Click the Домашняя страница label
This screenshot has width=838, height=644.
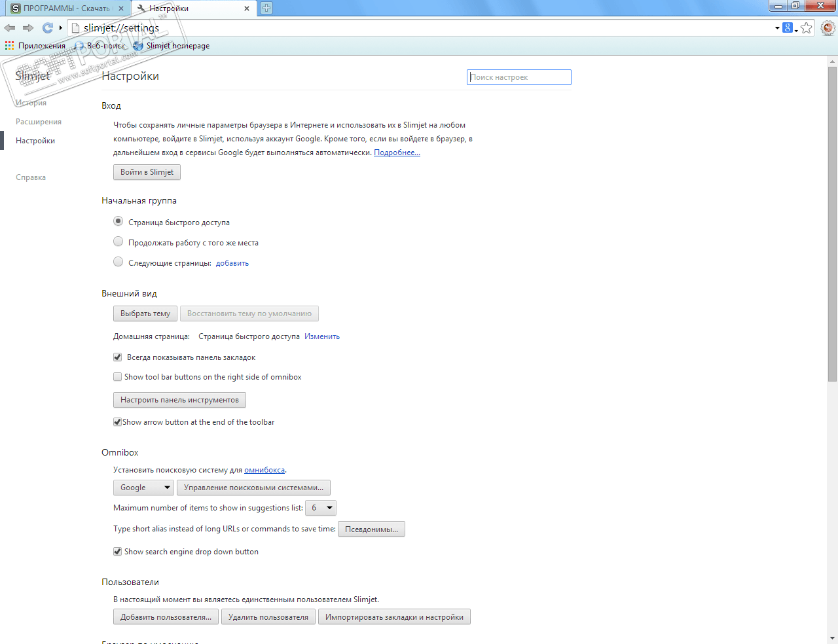[x=151, y=336]
